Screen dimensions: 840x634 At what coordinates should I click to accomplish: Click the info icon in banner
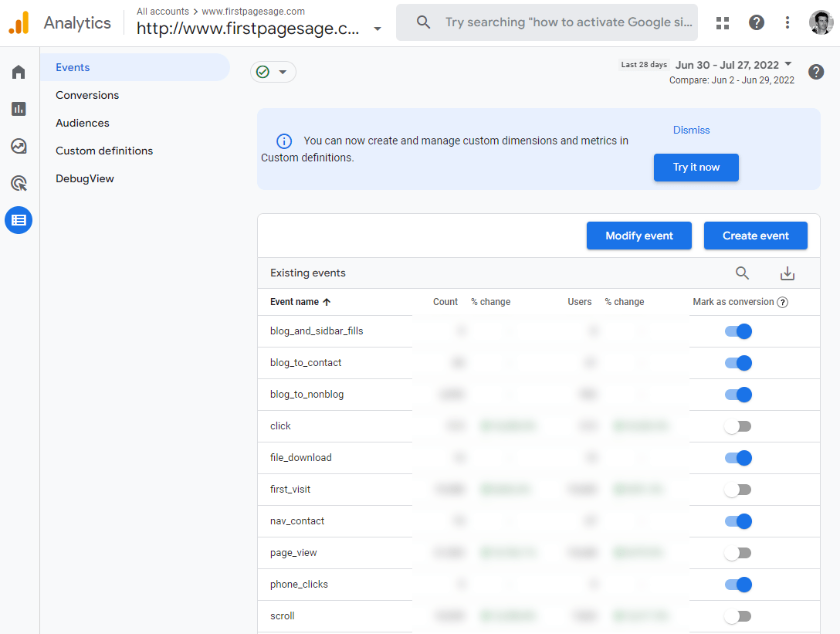point(284,141)
